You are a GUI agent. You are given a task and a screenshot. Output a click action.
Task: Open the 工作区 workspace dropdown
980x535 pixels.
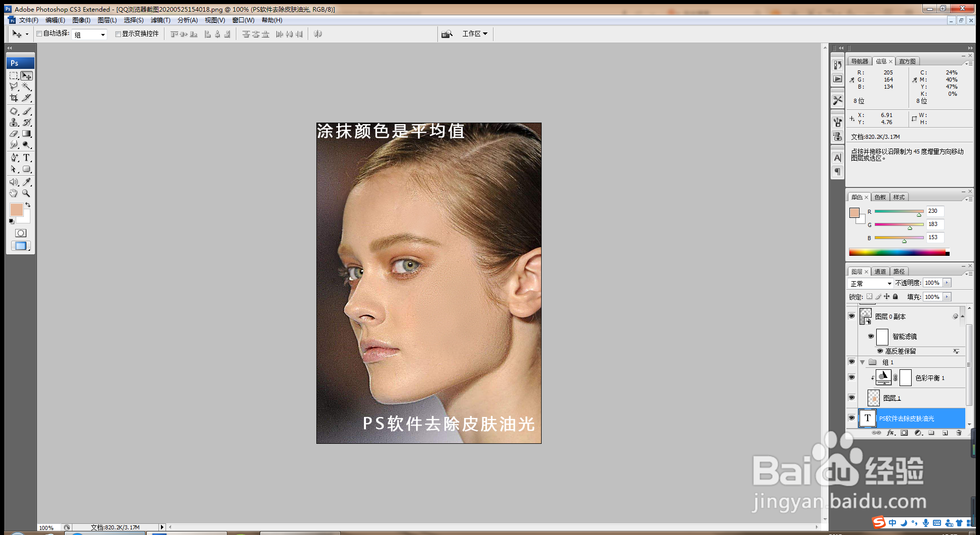(475, 33)
